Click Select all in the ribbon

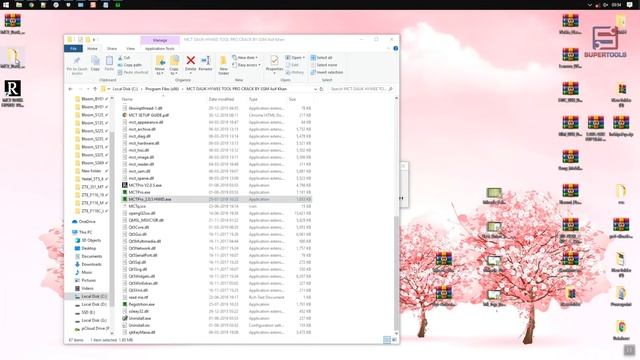321,58
